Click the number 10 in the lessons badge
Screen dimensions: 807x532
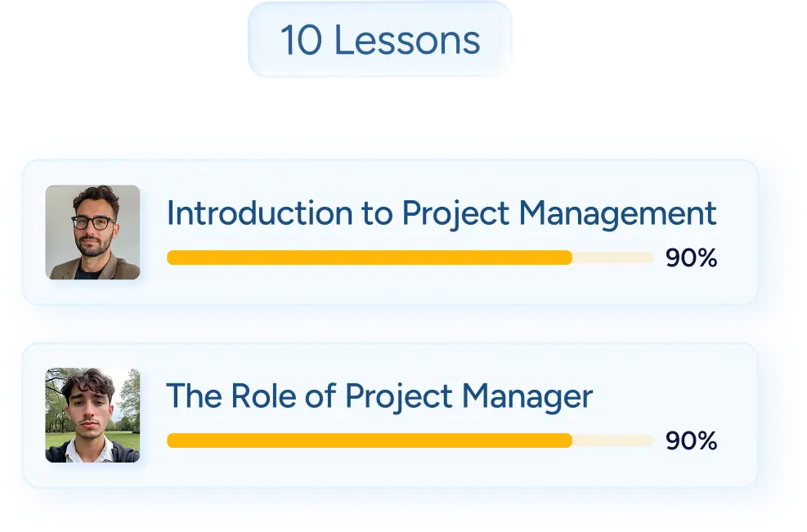coord(298,40)
